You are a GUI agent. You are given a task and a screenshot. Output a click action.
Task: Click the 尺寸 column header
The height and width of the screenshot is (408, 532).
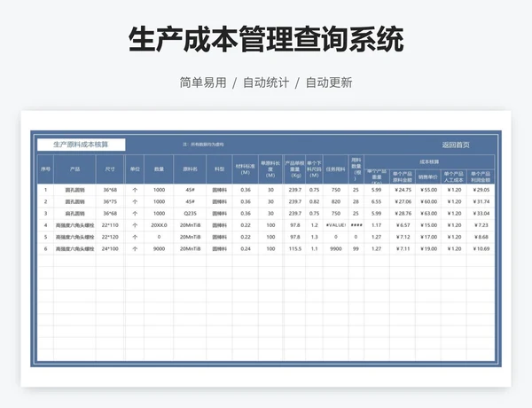tap(110, 169)
